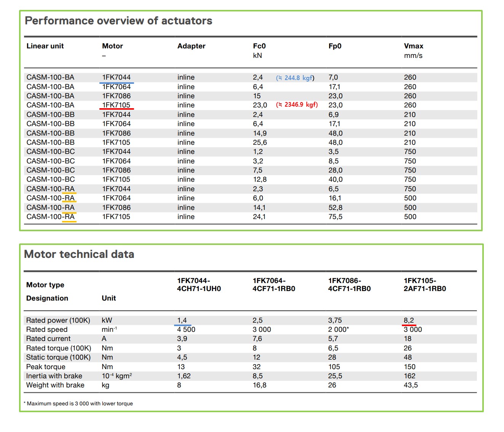Select rated current value 7,6
This screenshot has width=504, height=432.
coord(258,339)
